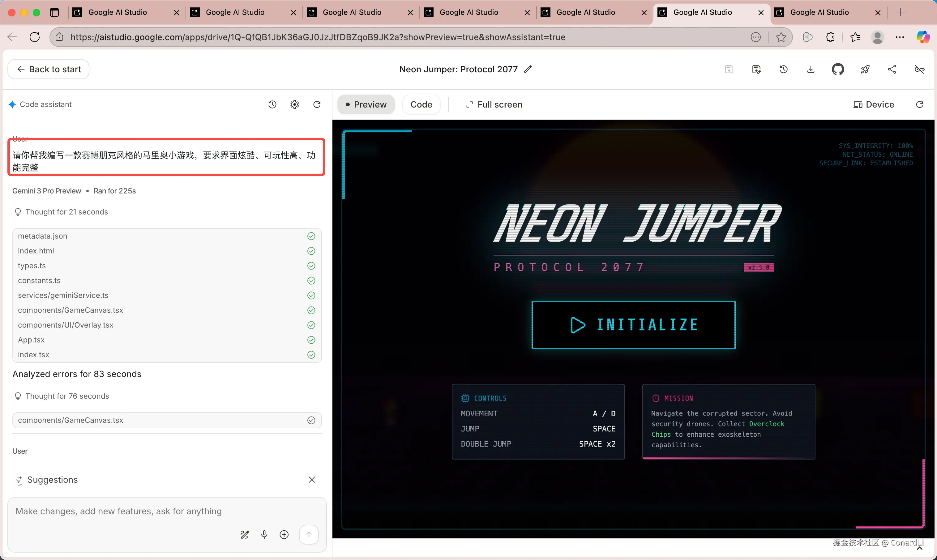Image resolution: width=937 pixels, height=560 pixels.
Task: Edit app title with pencil icon
Action: (528, 70)
